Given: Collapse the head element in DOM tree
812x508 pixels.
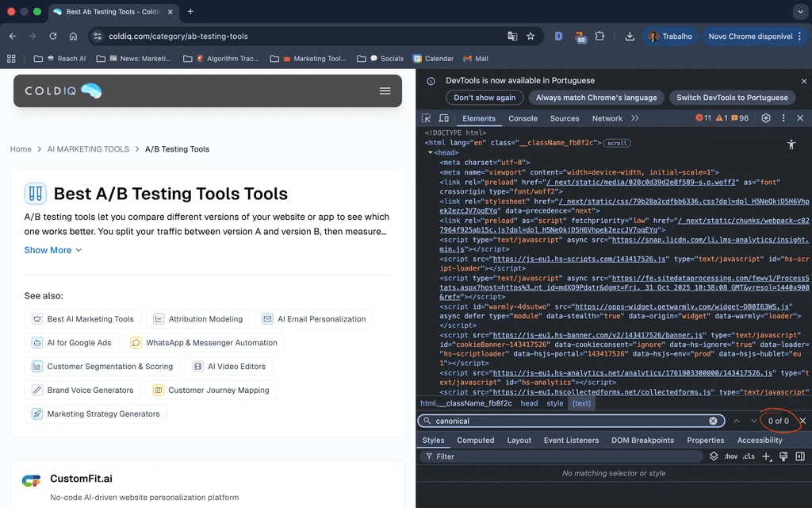Looking at the screenshot, I should [430, 152].
